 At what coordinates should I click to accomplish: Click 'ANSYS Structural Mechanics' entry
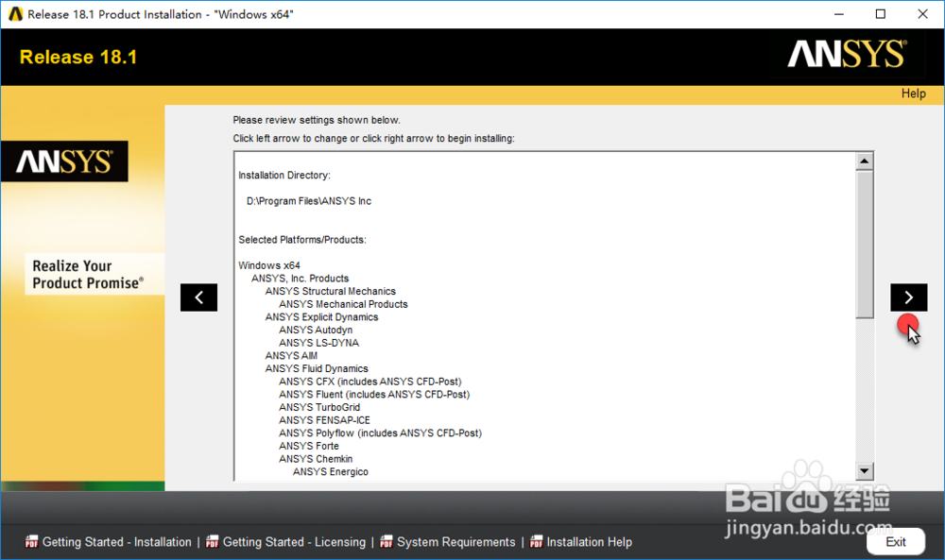pos(330,292)
